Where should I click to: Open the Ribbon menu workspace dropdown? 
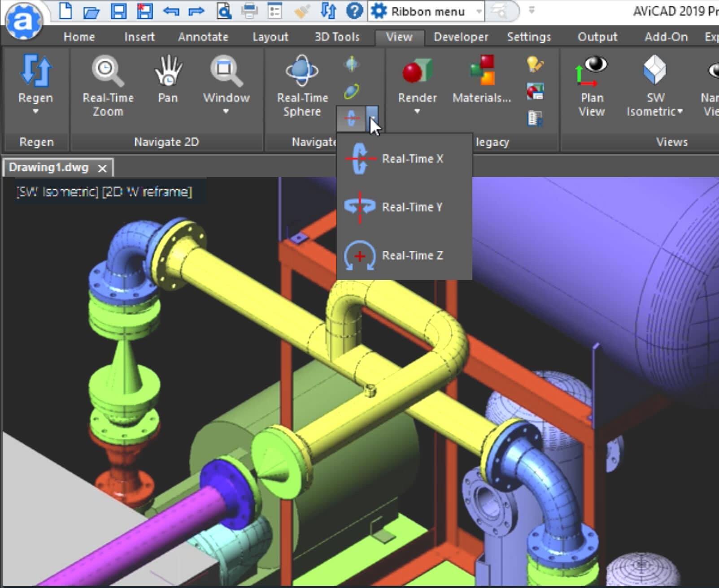(479, 12)
